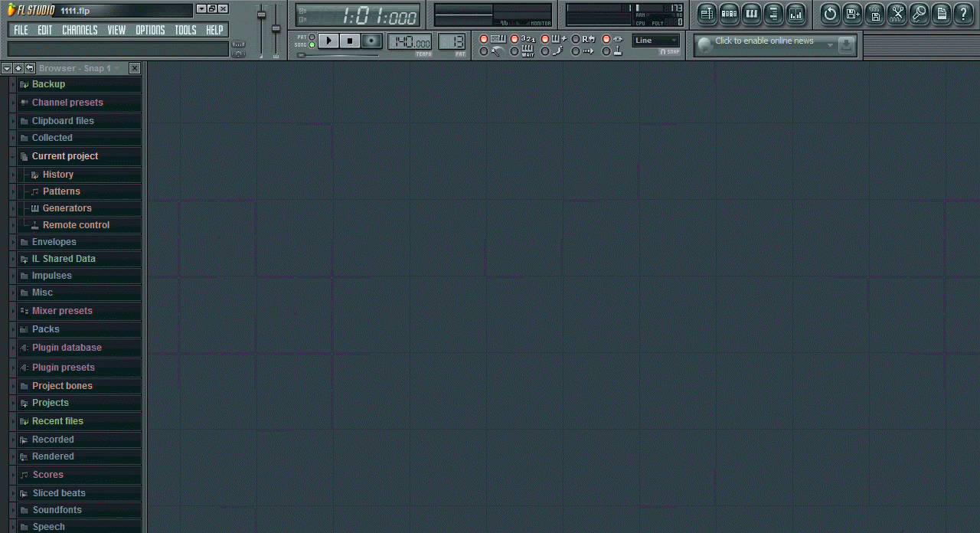This screenshot has height=533, width=980.
Task: Click the question mark help icon
Action: coord(963,14)
